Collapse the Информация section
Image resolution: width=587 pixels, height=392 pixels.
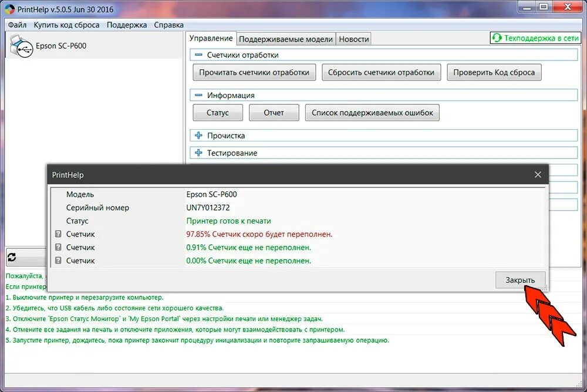[x=198, y=95]
